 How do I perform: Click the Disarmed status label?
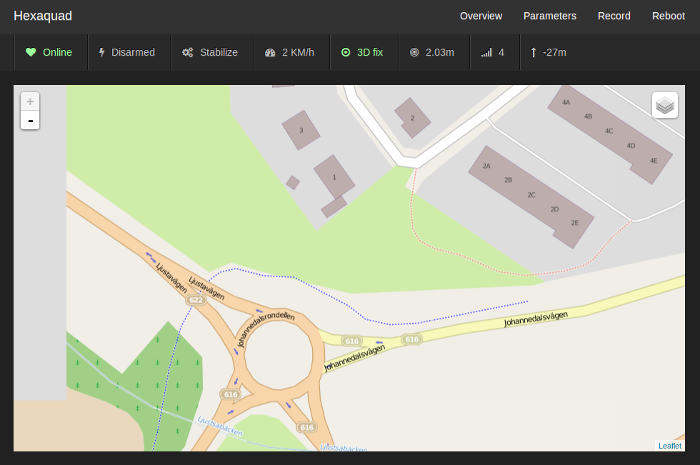tap(133, 52)
